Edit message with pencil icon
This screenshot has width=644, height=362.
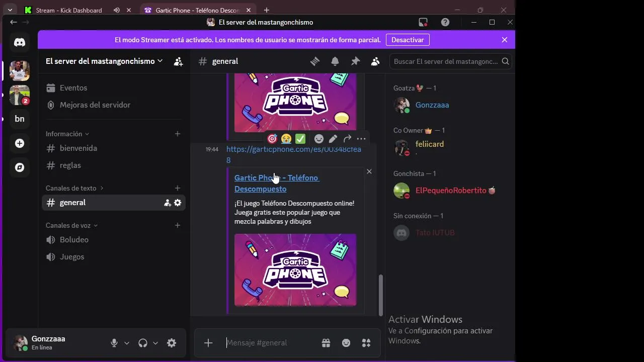pos(333,139)
